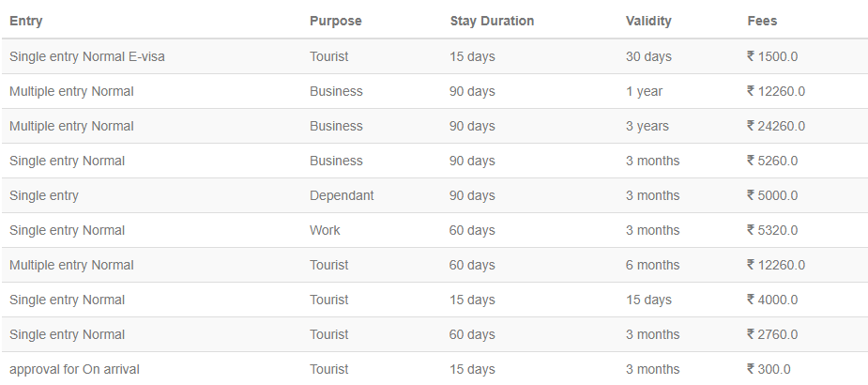868x385 pixels.
Task: Select the Fees column header
Action: pos(762,21)
